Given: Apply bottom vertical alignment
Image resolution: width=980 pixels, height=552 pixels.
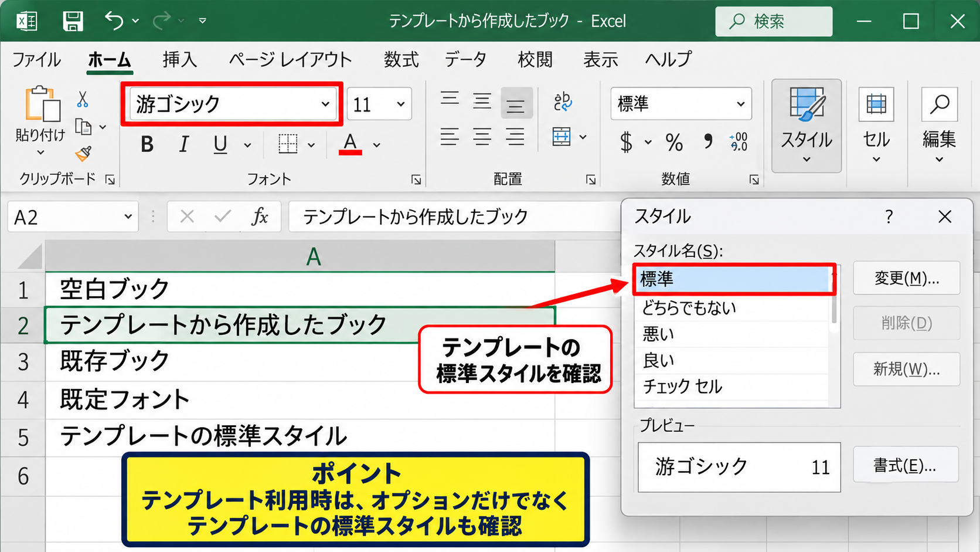Looking at the screenshot, I should [x=516, y=103].
